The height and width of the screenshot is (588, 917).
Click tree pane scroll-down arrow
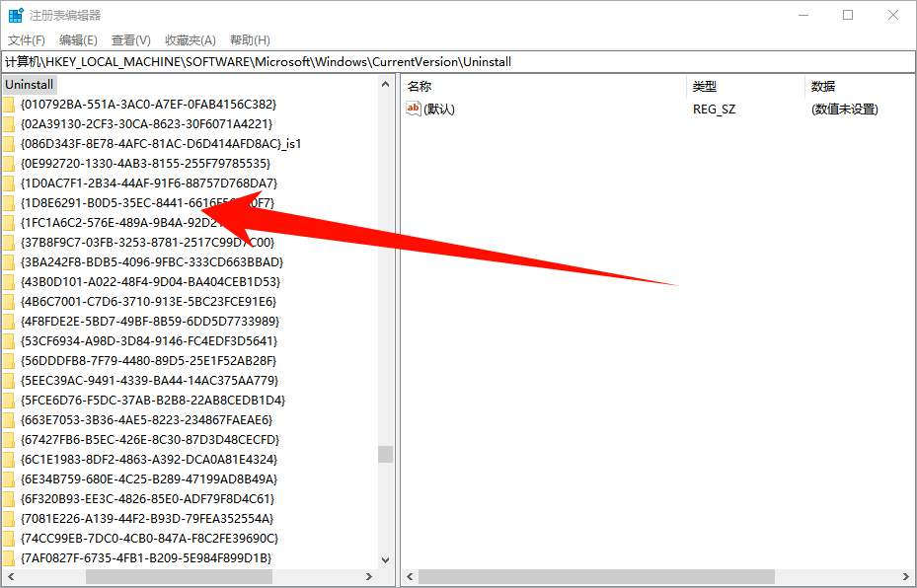(x=385, y=560)
